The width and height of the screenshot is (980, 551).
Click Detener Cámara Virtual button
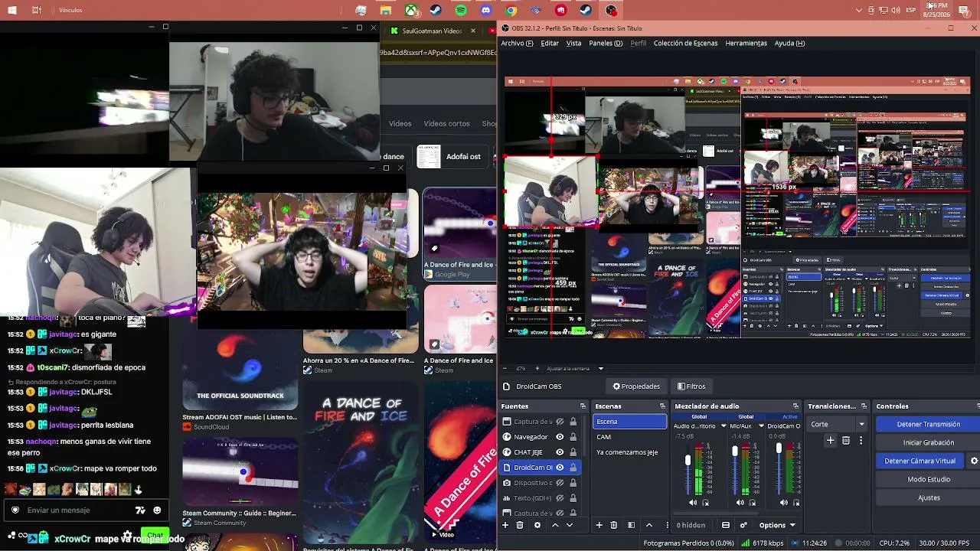click(920, 461)
